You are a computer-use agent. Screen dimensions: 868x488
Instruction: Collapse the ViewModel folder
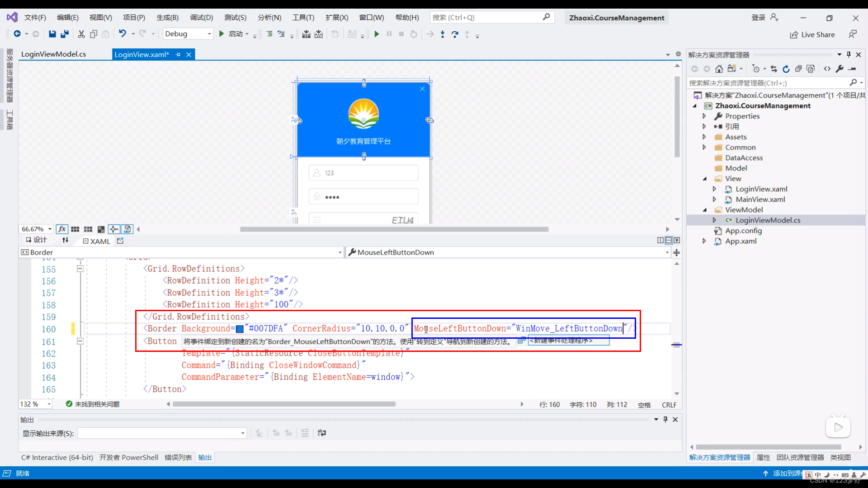click(x=704, y=210)
